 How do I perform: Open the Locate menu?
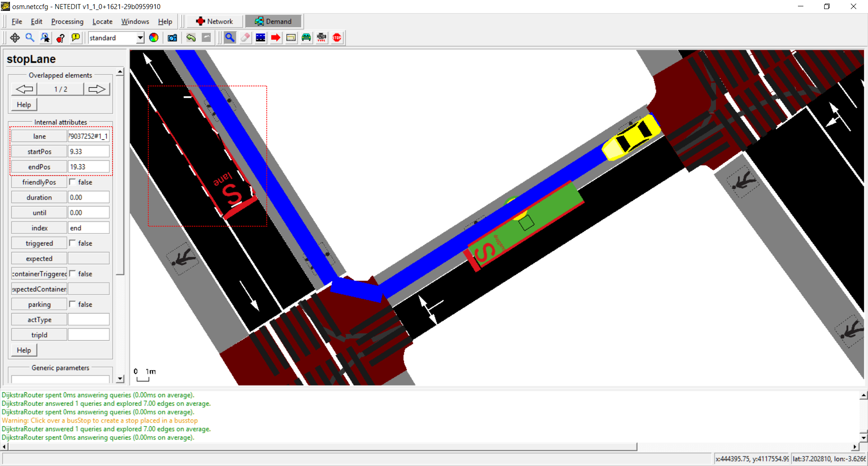pos(102,21)
